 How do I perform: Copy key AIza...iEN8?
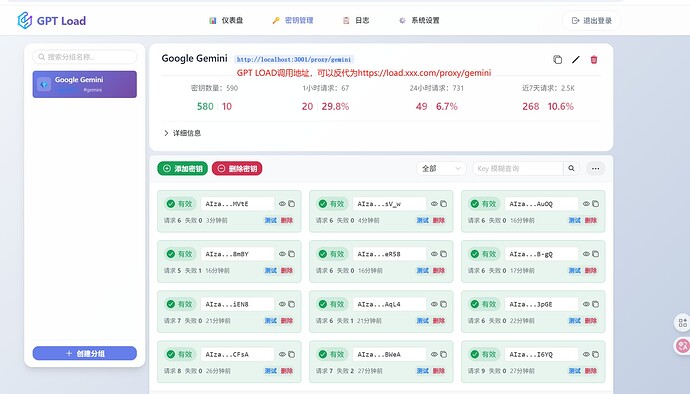point(291,304)
